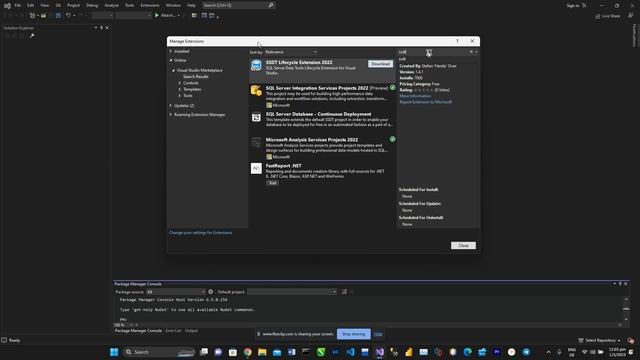Open the More Information link in details pane
This screenshot has width=640, height=360.
pyautogui.click(x=415, y=96)
